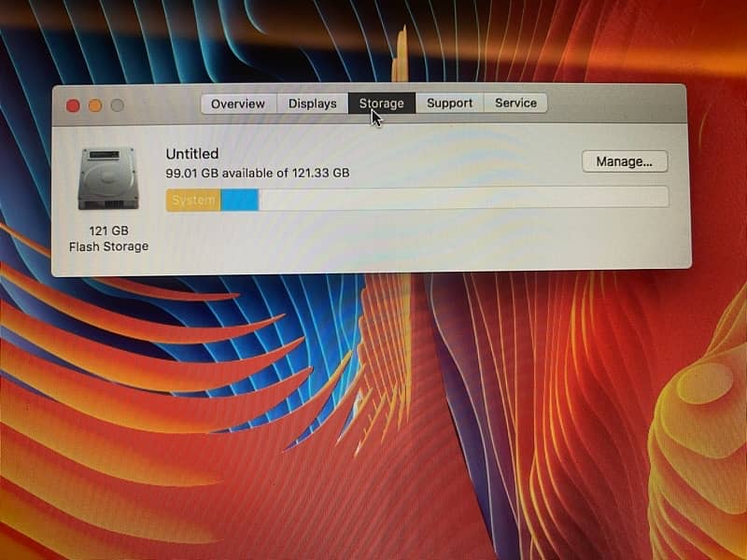Minimize window with the yellow button

click(x=95, y=105)
